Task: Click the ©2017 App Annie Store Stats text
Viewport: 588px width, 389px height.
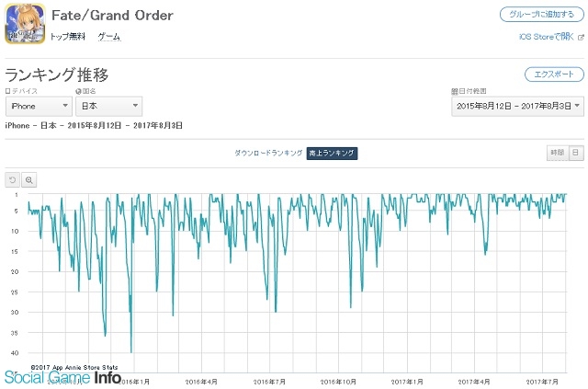Action: pyautogui.click(x=74, y=367)
